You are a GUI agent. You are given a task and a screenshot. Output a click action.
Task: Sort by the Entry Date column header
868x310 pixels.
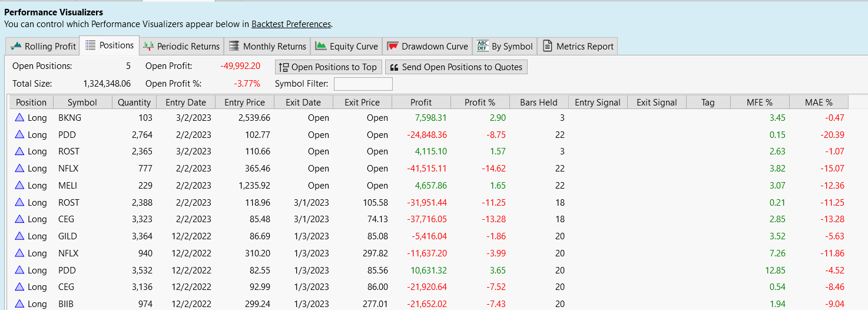click(185, 102)
